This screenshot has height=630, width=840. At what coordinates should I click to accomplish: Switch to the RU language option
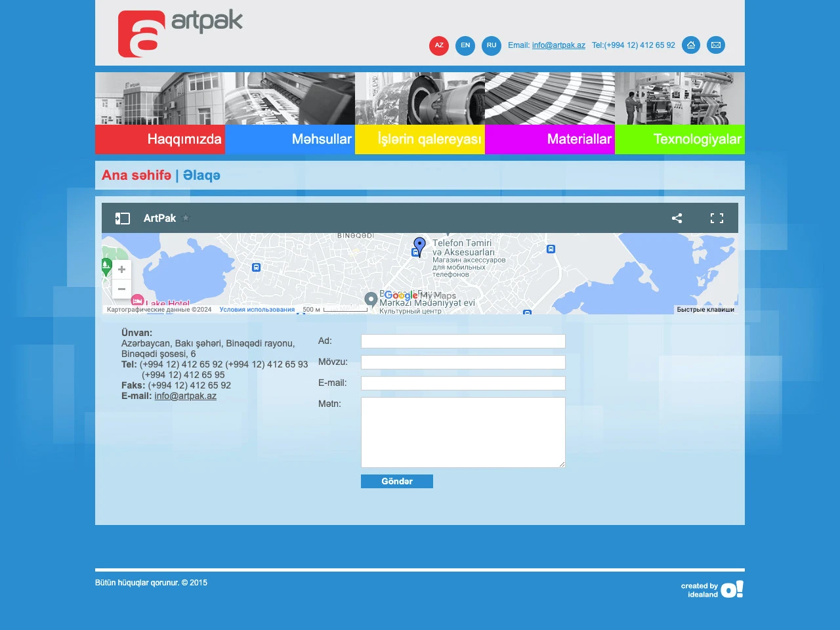[491, 45]
